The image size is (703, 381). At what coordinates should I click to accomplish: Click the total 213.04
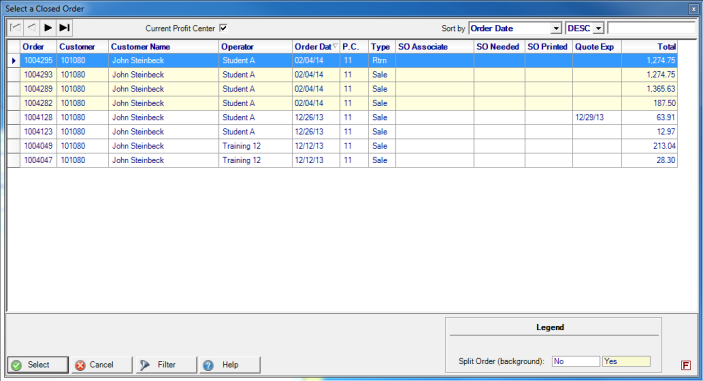tap(649, 146)
